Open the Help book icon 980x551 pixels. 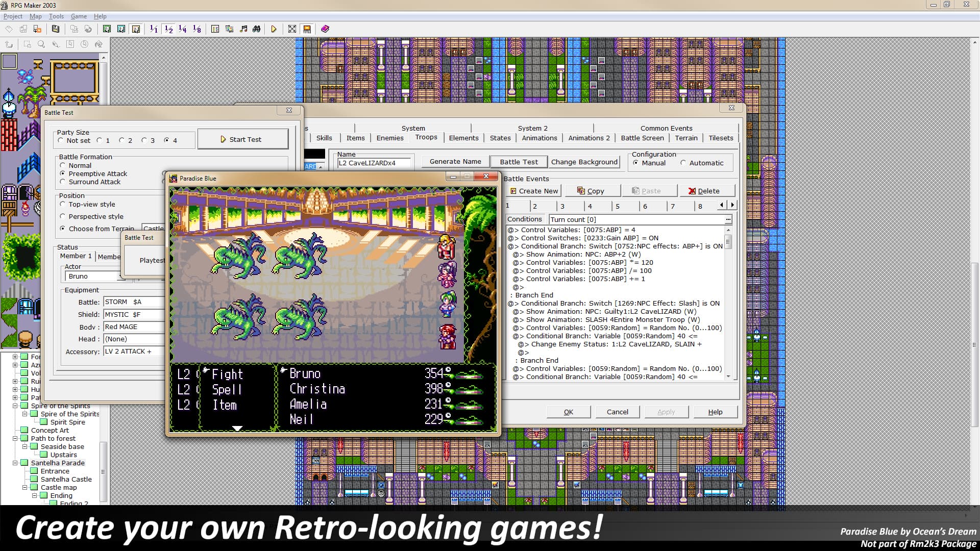(x=326, y=29)
